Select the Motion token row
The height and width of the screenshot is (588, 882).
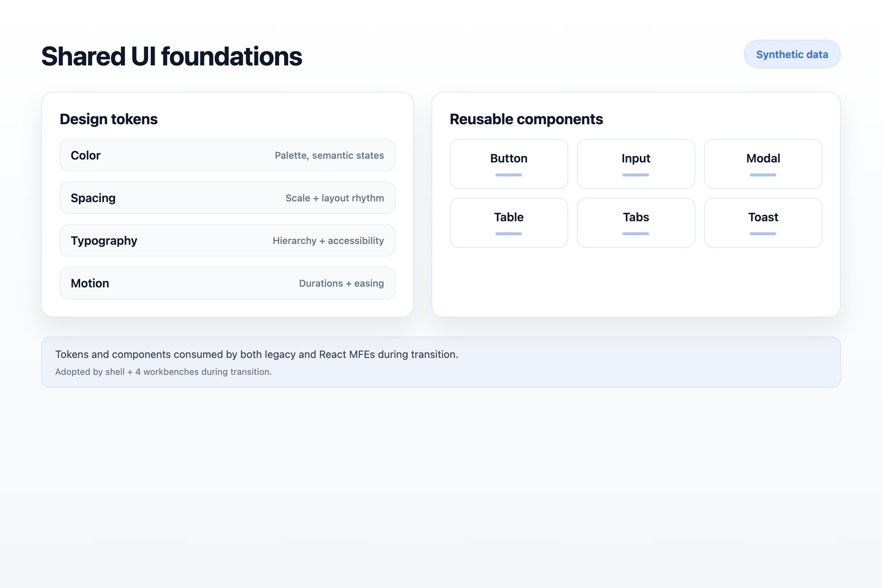click(x=227, y=283)
